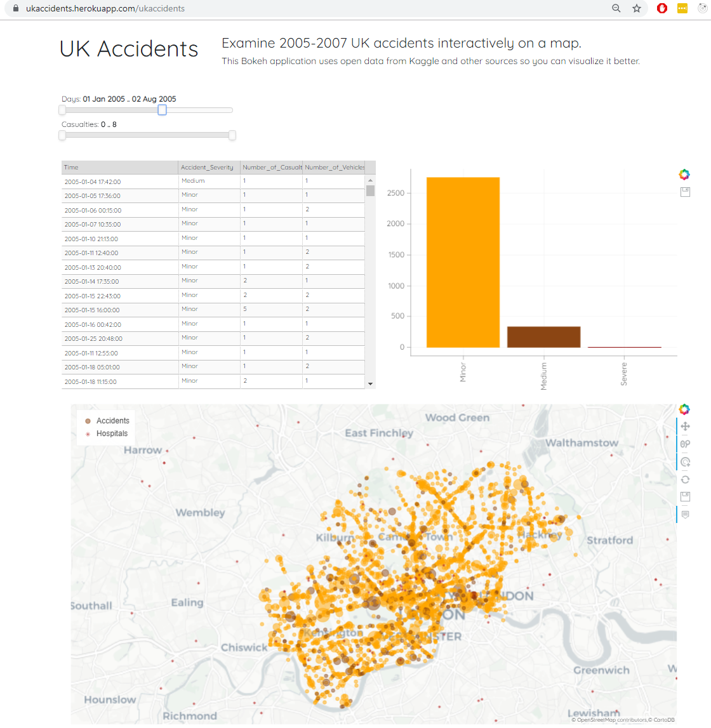Toggle the Accidents legend entry
This screenshot has width=711, height=728.
[107, 421]
